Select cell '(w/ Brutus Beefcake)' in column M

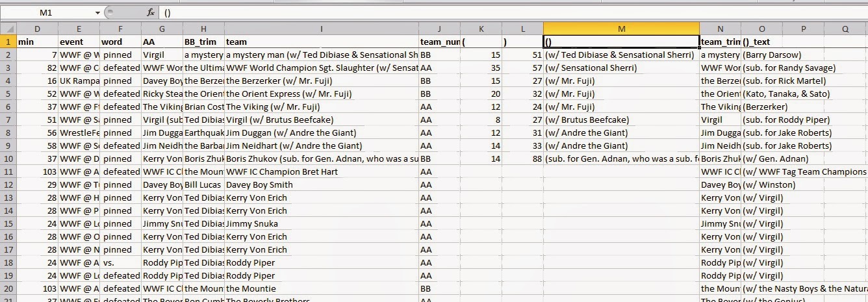[x=621, y=120]
